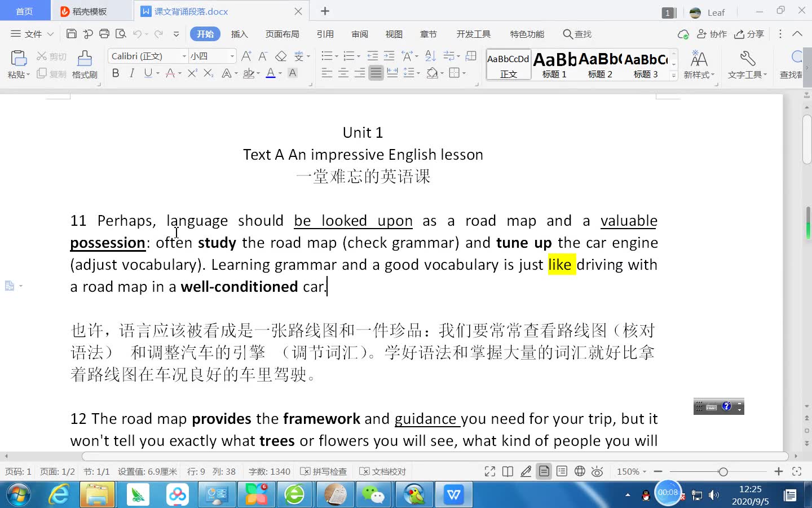The height and width of the screenshot is (508, 812).
Task: Expand the numbered list dropdown
Action: pyautogui.click(x=359, y=56)
